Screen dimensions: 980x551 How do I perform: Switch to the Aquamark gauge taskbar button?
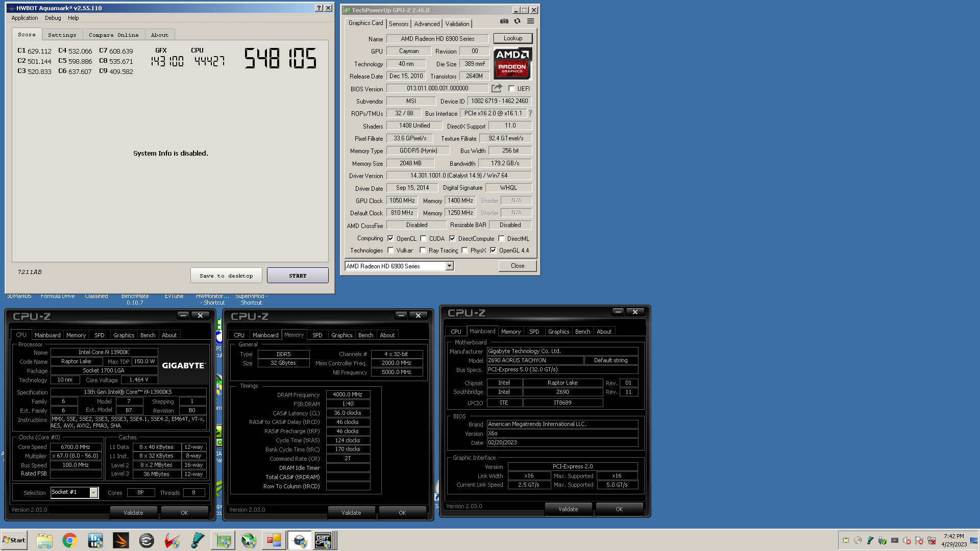[x=300, y=540]
